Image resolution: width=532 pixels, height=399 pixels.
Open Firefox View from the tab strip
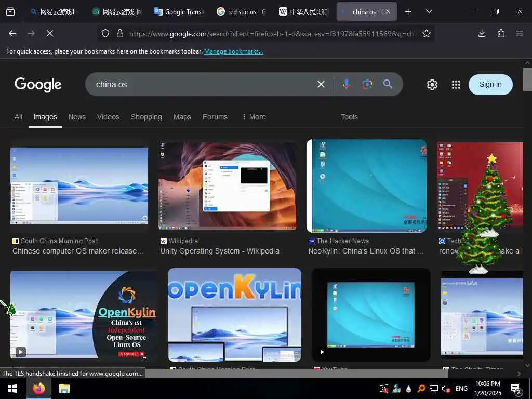pyautogui.click(x=10, y=11)
